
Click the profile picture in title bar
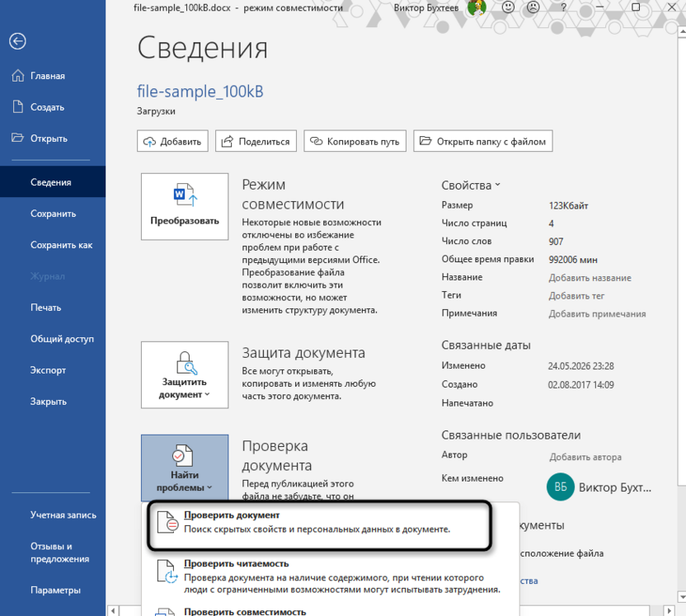477,7
